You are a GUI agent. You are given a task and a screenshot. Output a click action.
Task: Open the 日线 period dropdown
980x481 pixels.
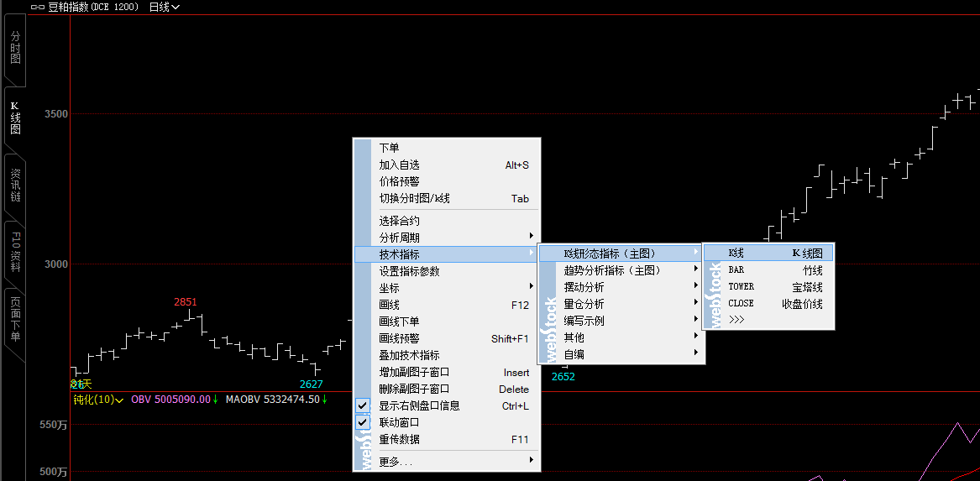click(x=164, y=7)
